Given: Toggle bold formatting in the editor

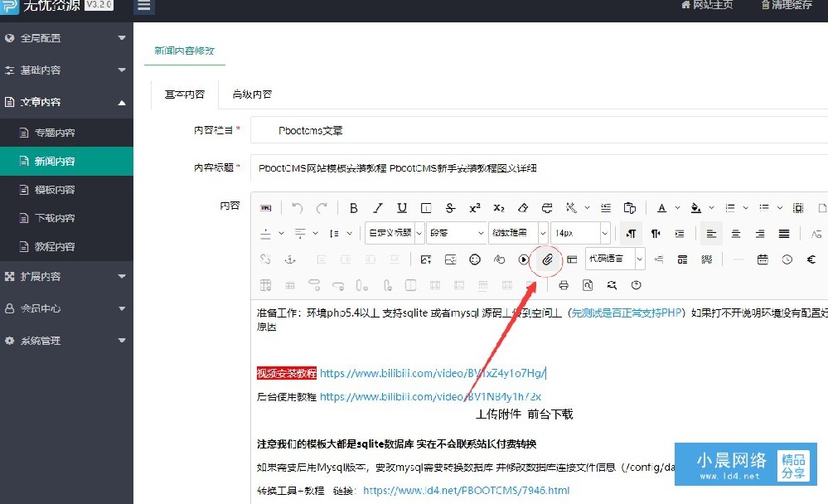Looking at the screenshot, I should tap(353, 208).
